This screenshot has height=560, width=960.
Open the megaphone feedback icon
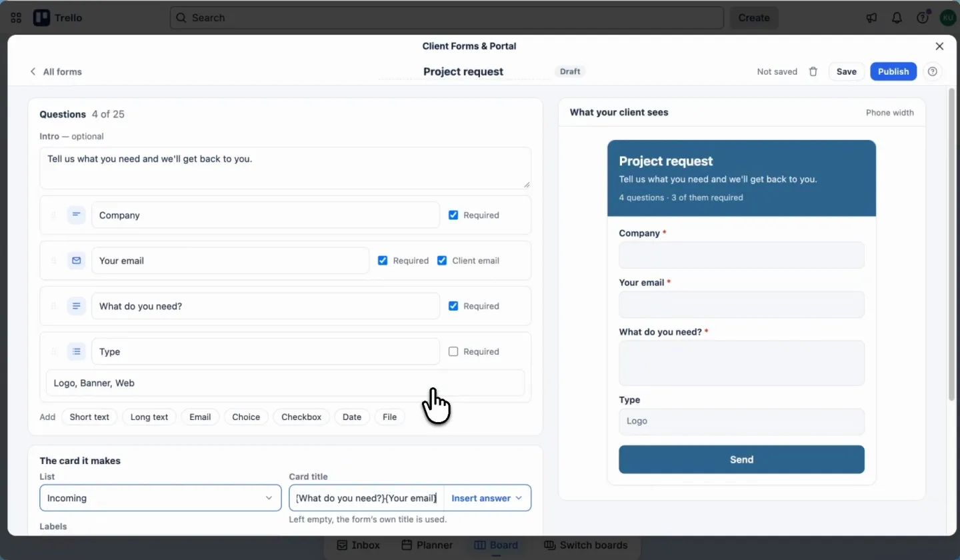(872, 18)
